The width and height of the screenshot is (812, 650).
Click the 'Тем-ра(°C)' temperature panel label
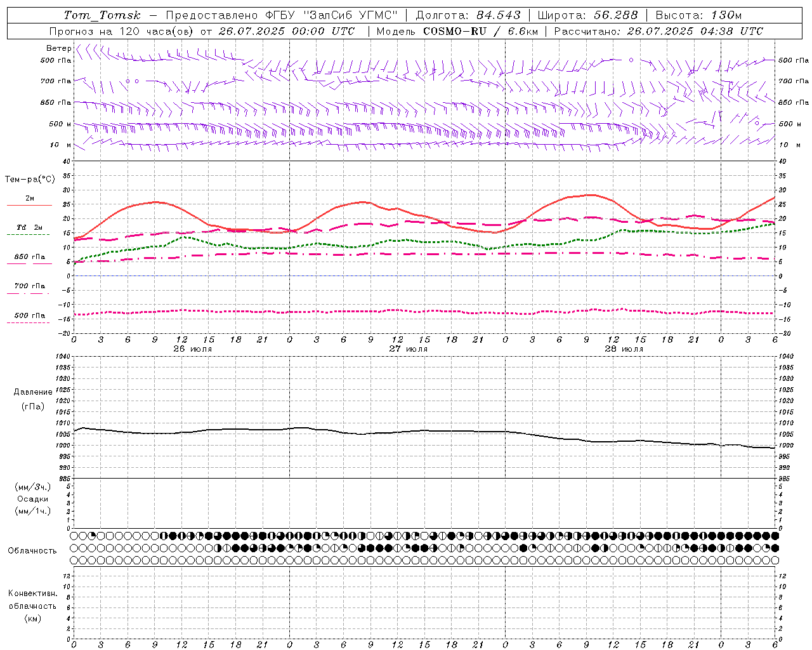pos(30,180)
